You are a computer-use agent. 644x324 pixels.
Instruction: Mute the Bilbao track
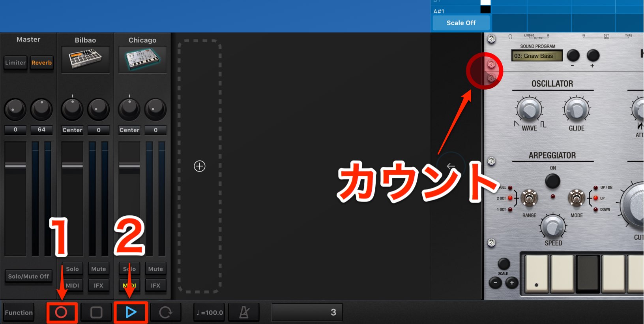point(98,269)
